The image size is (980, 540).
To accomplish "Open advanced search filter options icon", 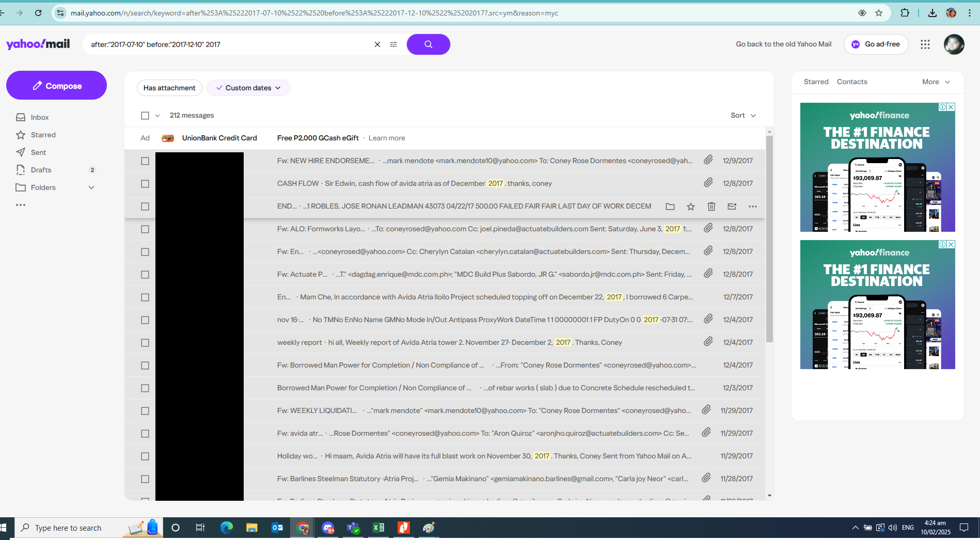I will click(x=393, y=44).
